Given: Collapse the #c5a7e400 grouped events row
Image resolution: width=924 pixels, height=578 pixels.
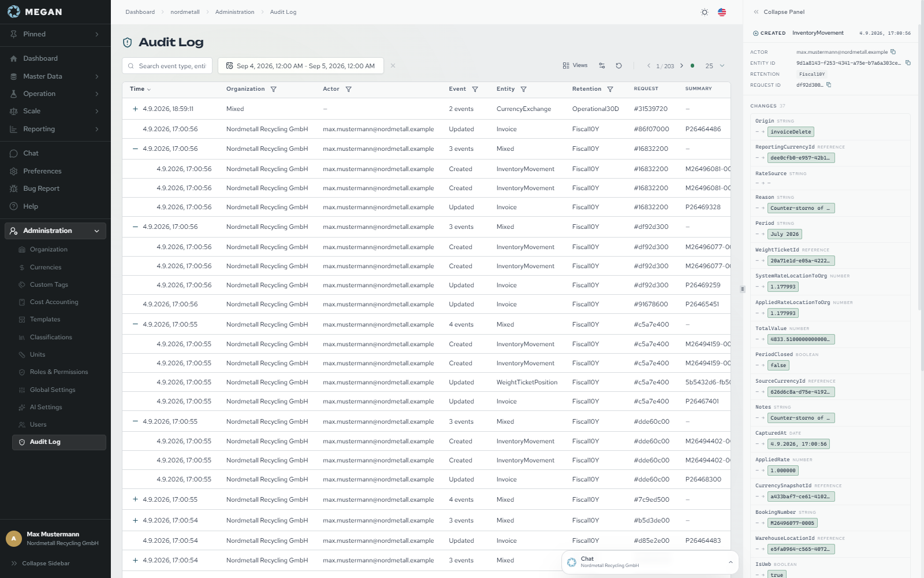Looking at the screenshot, I should (x=135, y=324).
